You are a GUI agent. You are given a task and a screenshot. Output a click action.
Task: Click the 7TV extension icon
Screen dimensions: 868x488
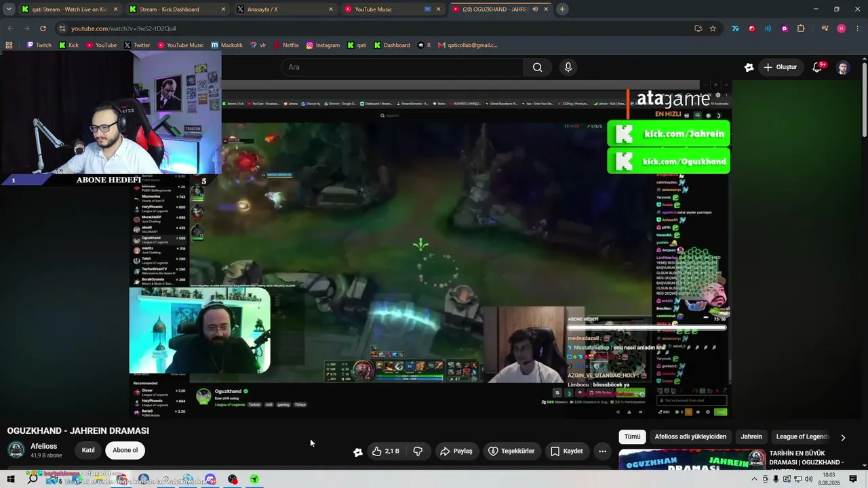(x=735, y=28)
